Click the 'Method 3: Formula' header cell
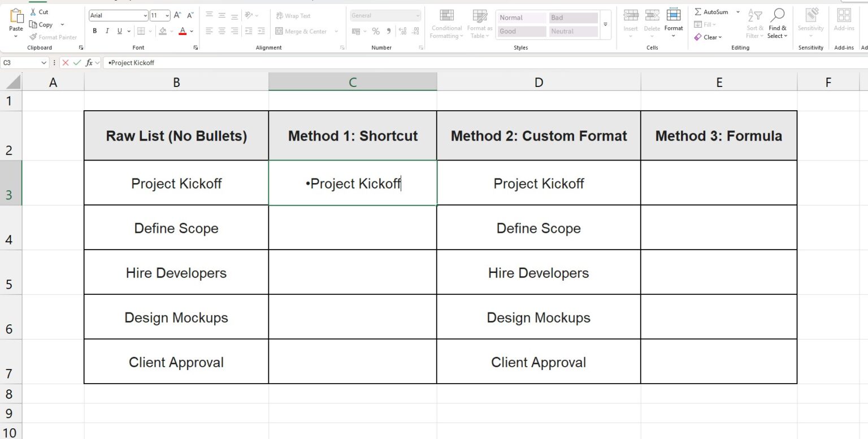The width and height of the screenshot is (868, 439). [x=719, y=136]
